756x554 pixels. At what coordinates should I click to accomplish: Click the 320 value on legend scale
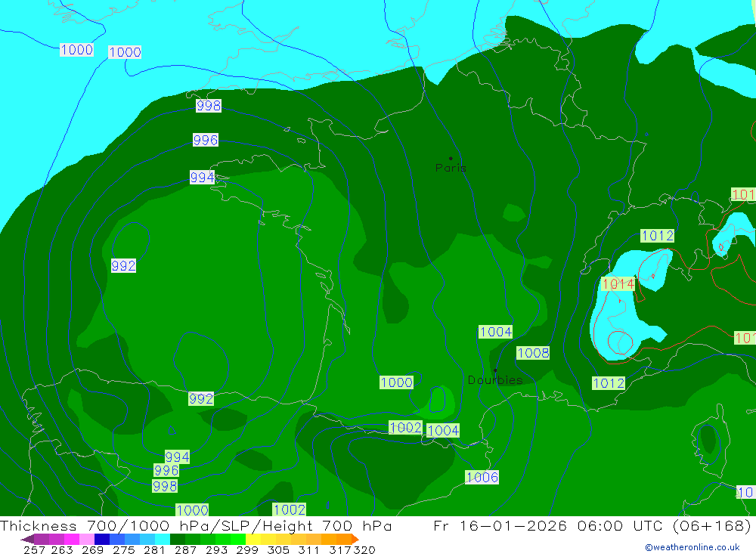click(364, 549)
